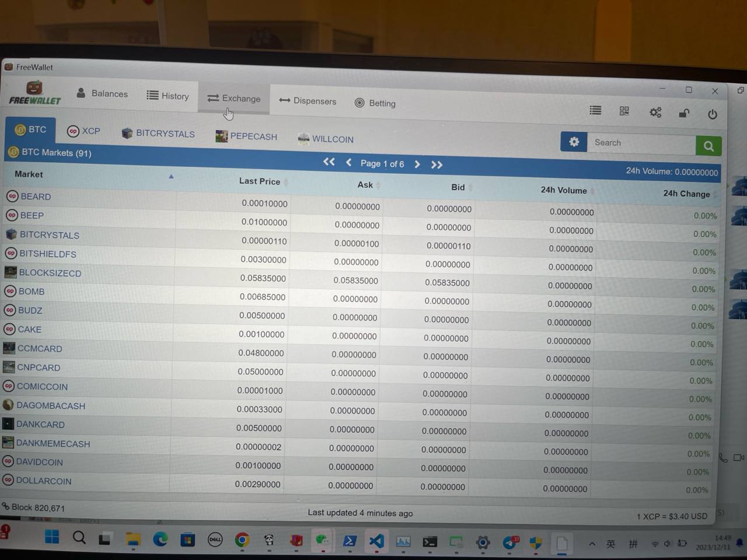
Task: Open the BITSHIELDFS market row
Action: coord(360,261)
